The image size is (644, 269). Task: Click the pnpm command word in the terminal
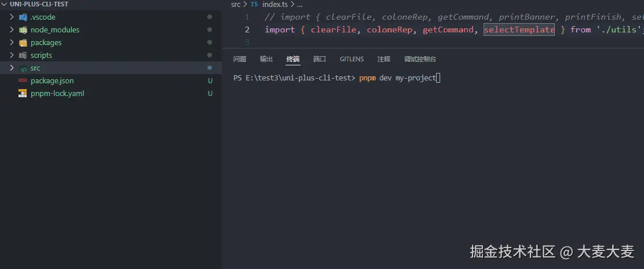coord(367,78)
